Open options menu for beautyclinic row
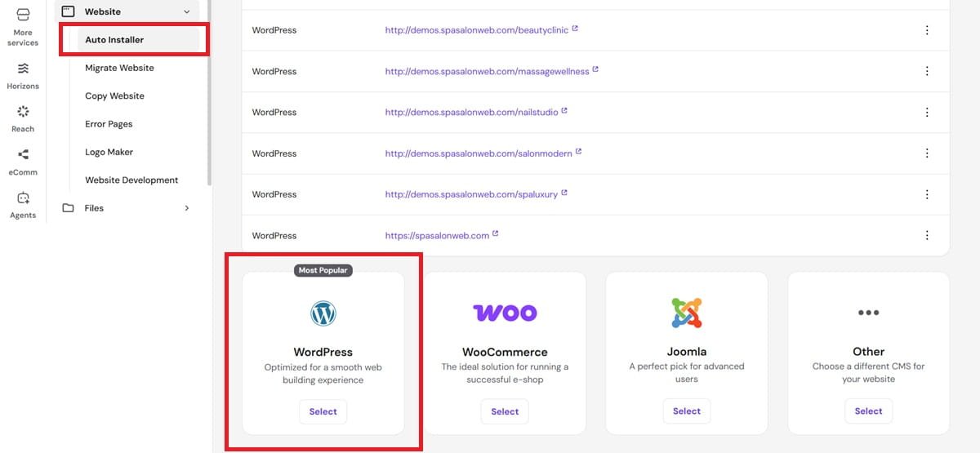The height and width of the screenshot is (453, 980). (x=927, y=30)
